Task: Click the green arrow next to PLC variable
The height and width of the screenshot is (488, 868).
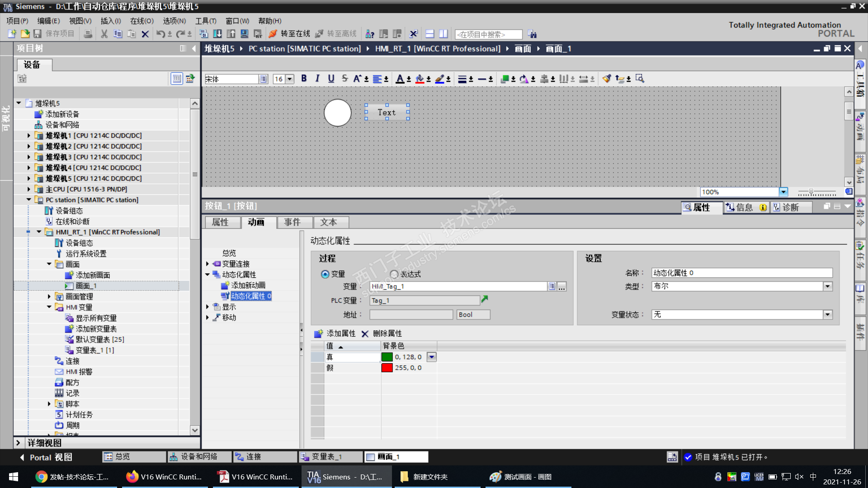Action: coord(485,299)
